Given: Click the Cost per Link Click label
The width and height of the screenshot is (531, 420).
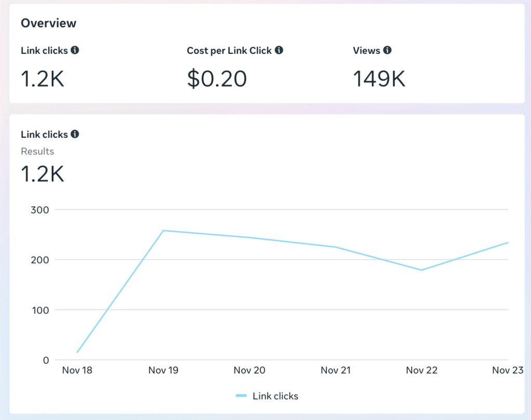Looking at the screenshot, I should (x=229, y=50).
